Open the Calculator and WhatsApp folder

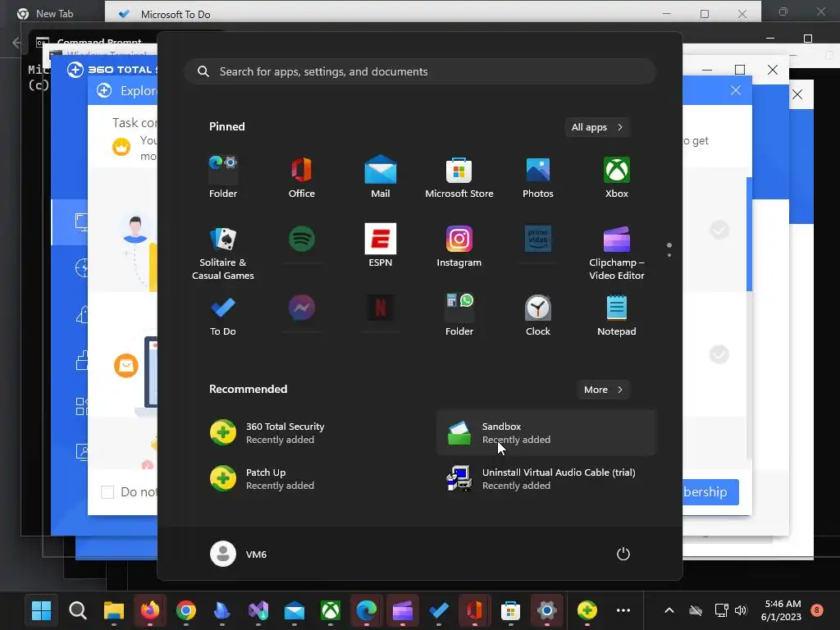click(459, 315)
